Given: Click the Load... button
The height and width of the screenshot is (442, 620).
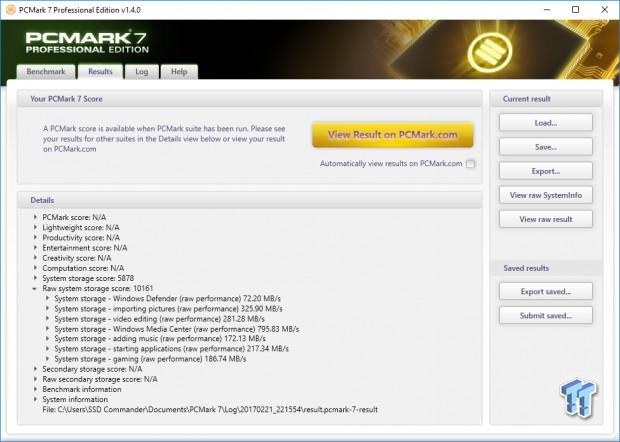Looking at the screenshot, I should click(x=545, y=123).
